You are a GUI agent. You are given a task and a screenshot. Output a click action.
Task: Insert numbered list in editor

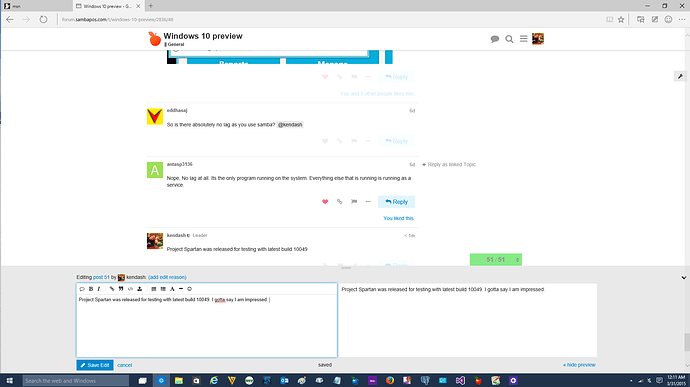point(154,289)
